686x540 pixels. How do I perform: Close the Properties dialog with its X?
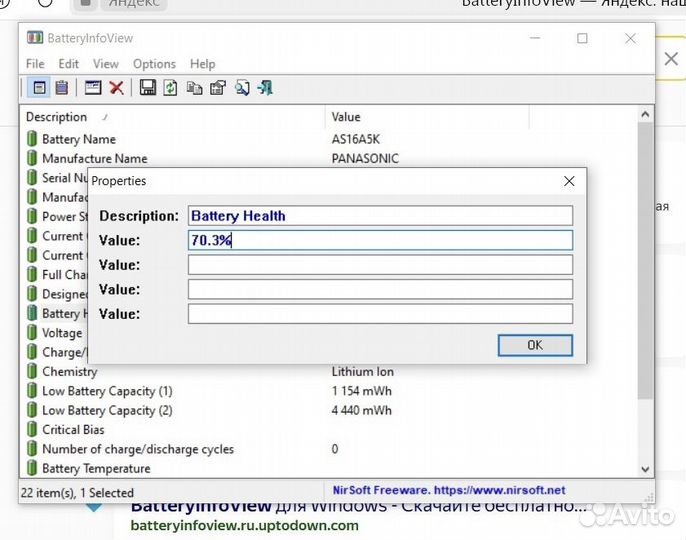569,181
